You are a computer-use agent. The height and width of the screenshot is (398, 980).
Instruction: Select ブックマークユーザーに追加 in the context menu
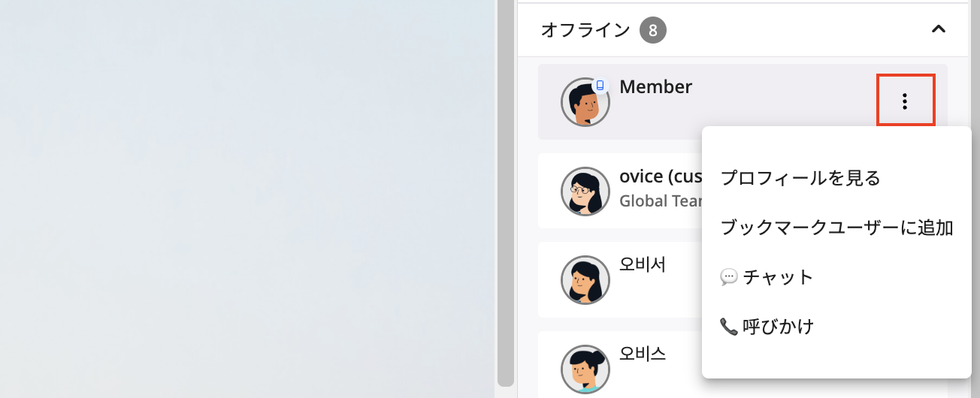(836, 228)
